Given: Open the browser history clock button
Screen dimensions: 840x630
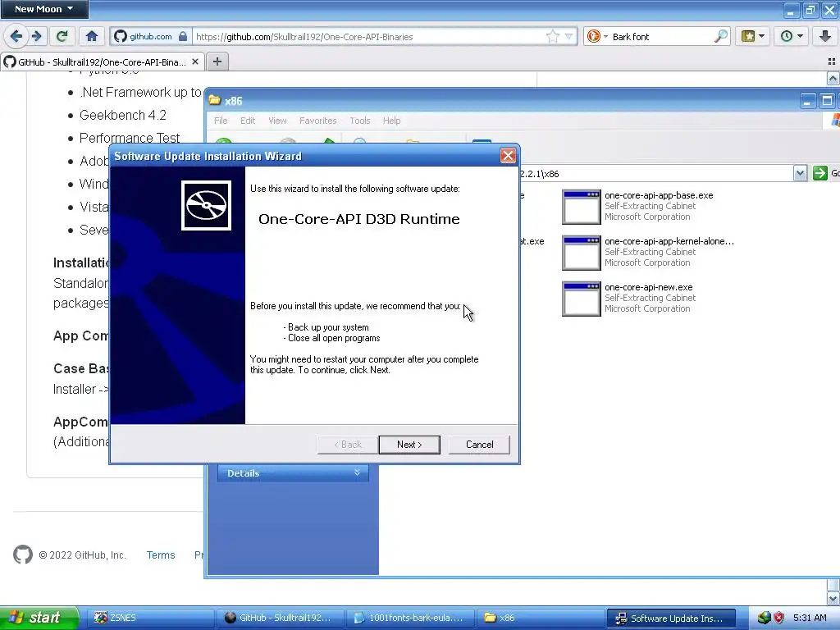Looking at the screenshot, I should pyautogui.click(x=791, y=36).
